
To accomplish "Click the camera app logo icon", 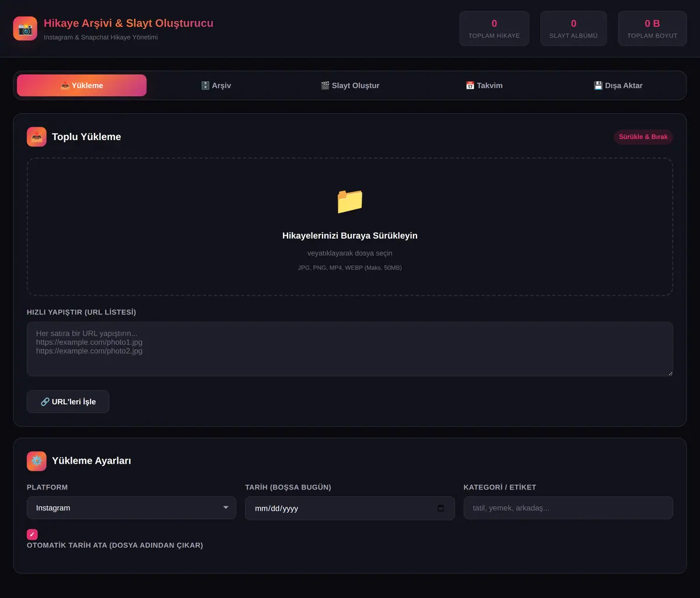I will 25,29.
